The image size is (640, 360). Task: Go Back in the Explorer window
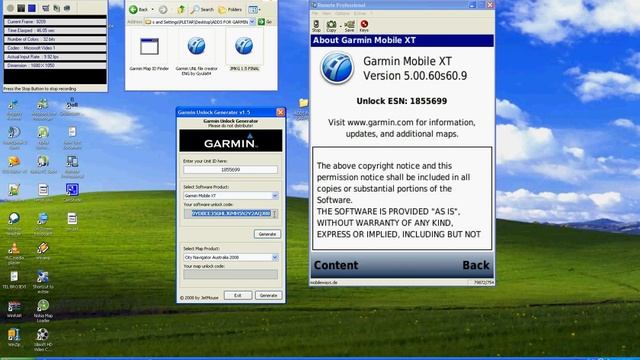[x=138, y=9]
